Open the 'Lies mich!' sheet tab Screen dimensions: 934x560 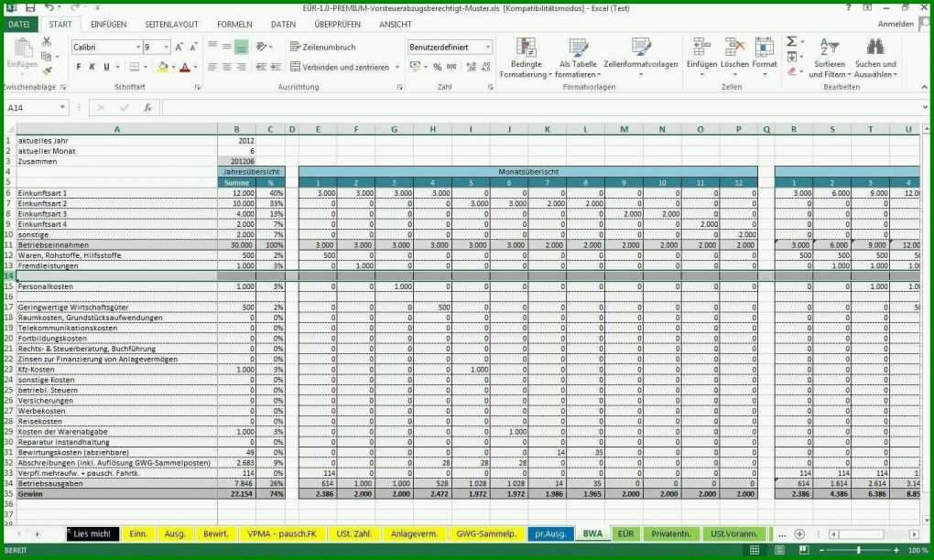coord(92,533)
